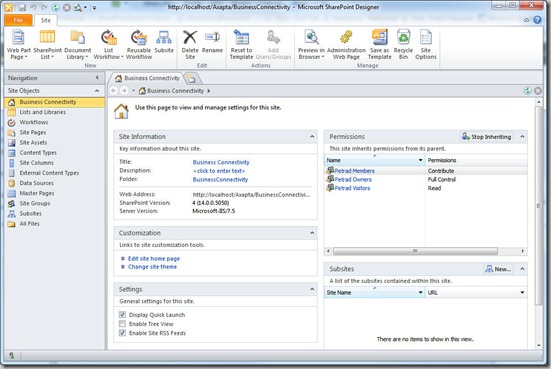The image size is (551, 369).
Task: Collapse the Subsites panel
Action: pyautogui.click(x=522, y=269)
